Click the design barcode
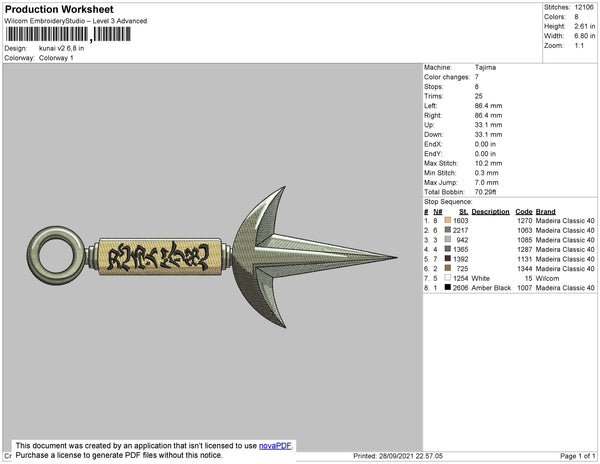600x464 pixels. (x=68, y=34)
